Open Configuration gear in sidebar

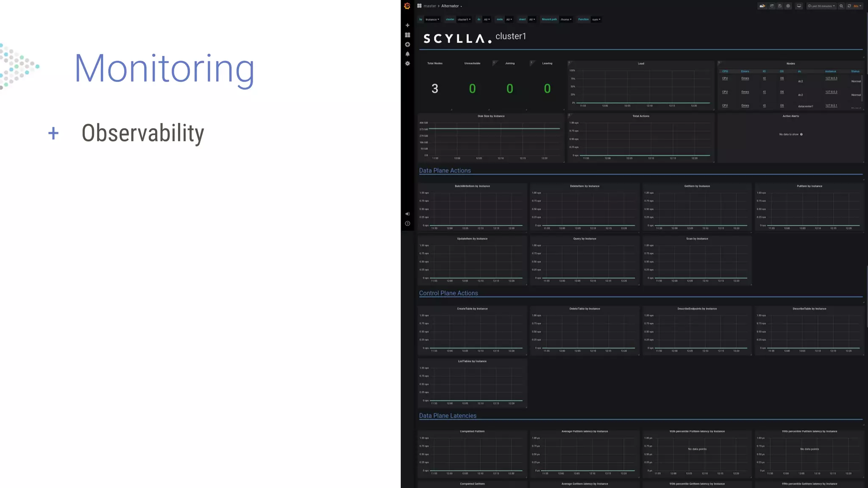pyautogui.click(x=407, y=64)
